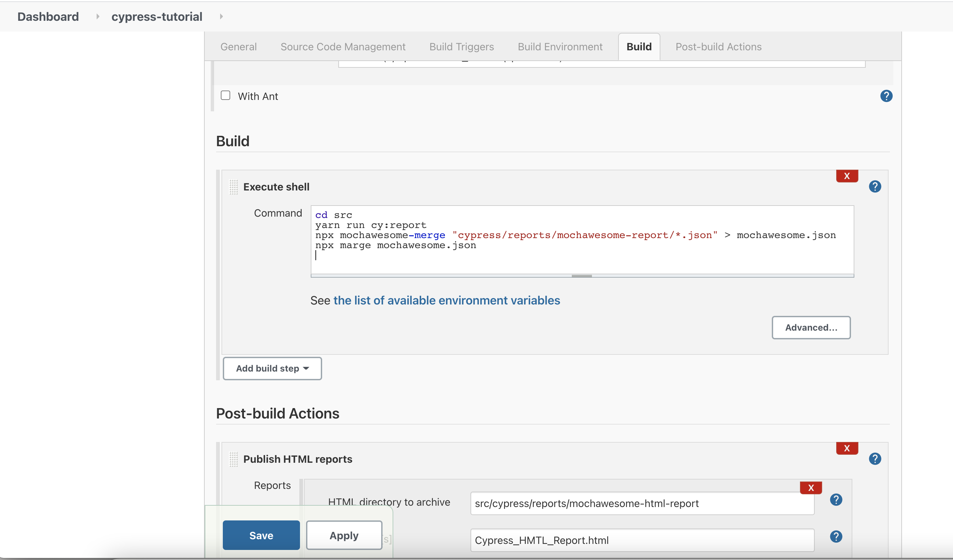Grab the drag handle of the Execute shell step

[233, 187]
